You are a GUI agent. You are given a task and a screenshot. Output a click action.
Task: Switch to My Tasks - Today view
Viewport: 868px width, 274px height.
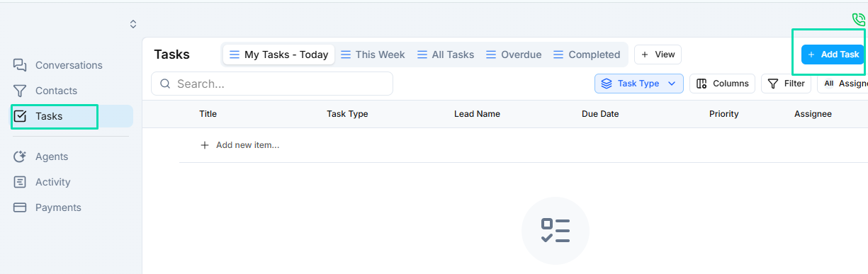[278, 55]
